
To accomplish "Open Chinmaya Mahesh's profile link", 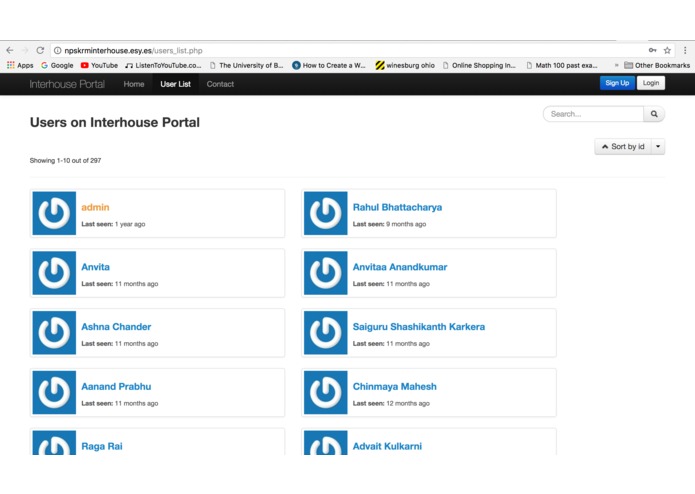I will click(x=394, y=387).
